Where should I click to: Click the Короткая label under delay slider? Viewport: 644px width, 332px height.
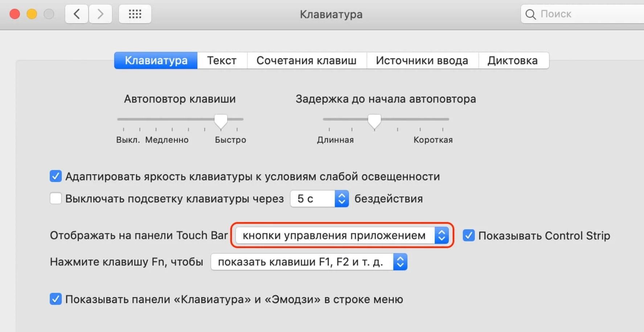[x=433, y=140]
